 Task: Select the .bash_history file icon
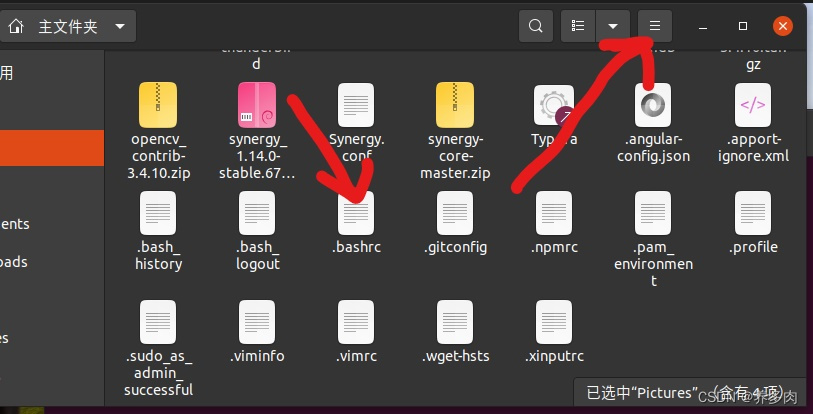[x=158, y=213]
